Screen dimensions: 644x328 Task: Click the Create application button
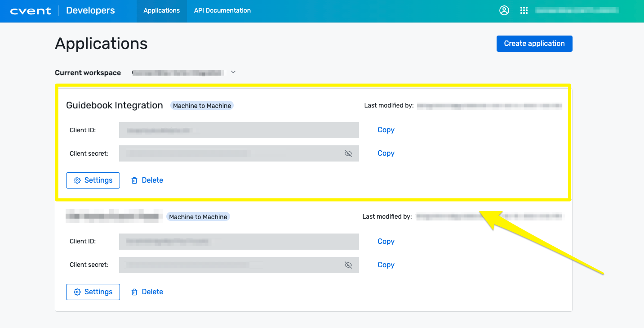click(x=534, y=44)
